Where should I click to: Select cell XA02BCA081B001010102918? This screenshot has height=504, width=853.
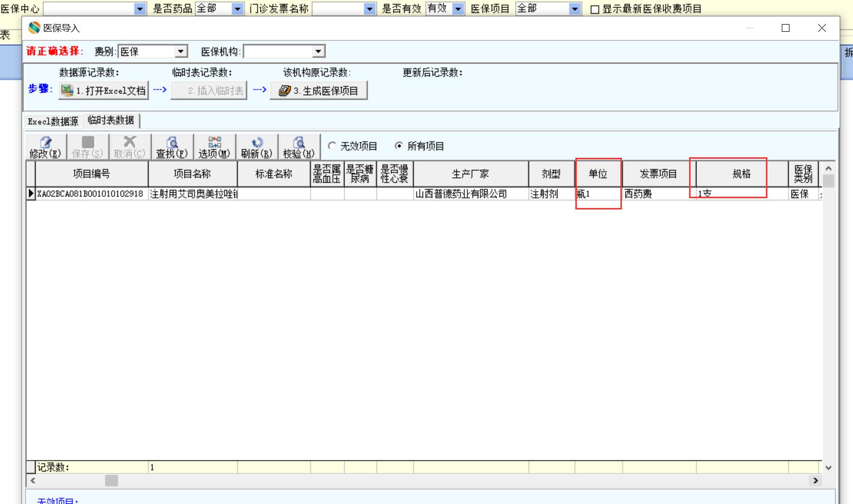click(x=92, y=194)
